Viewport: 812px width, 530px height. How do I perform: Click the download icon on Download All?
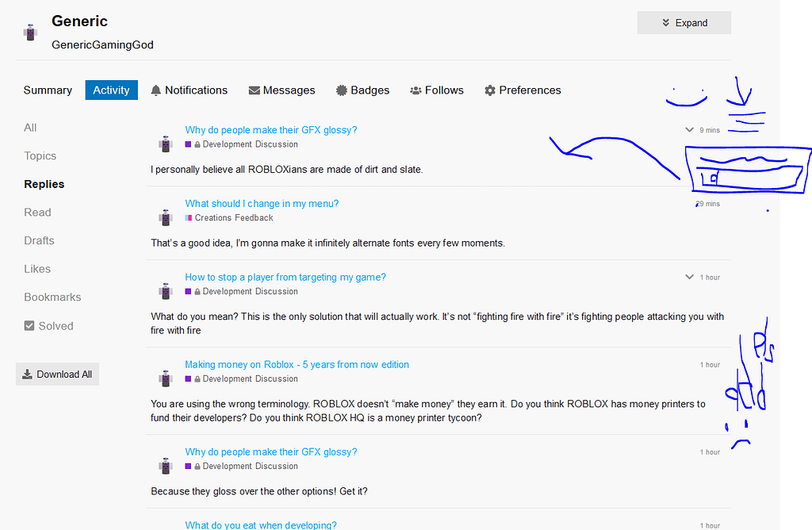click(x=29, y=374)
